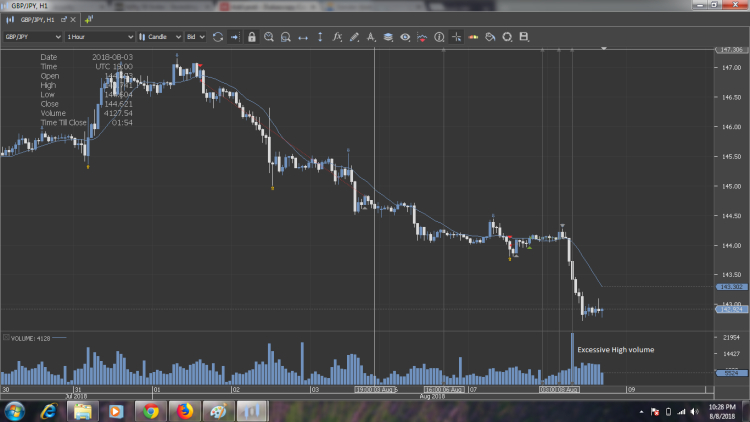Image resolution: width=750 pixels, height=422 pixels.
Task: Click the action center flag tray icon
Action: 655,411
